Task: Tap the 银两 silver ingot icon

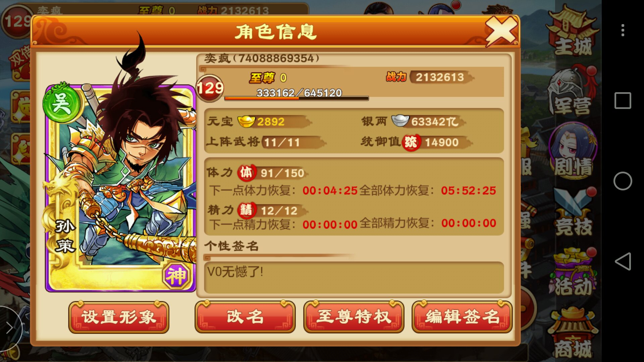Action: tap(400, 121)
